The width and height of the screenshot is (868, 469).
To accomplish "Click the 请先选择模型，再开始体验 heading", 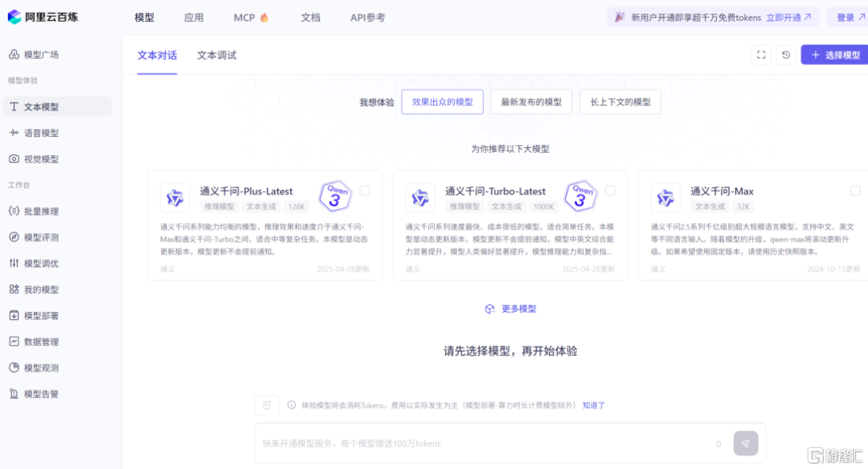I will 510,351.
